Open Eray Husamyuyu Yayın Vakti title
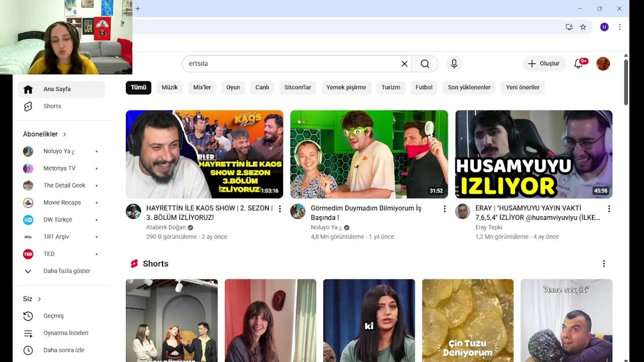The image size is (644, 362). (x=538, y=213)
